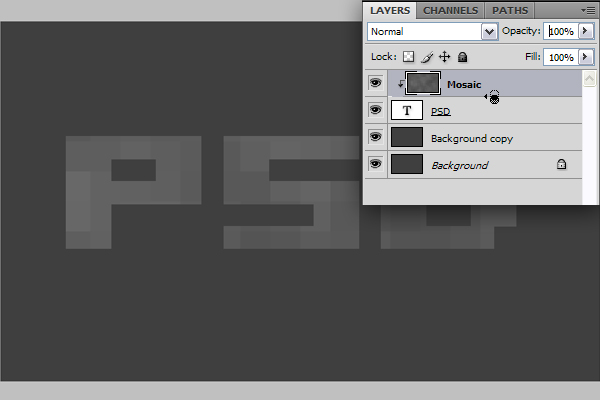Viewport: 600px width, 400px height.
Task: Click the Fill value field
Action: click(x=561, y=57)
